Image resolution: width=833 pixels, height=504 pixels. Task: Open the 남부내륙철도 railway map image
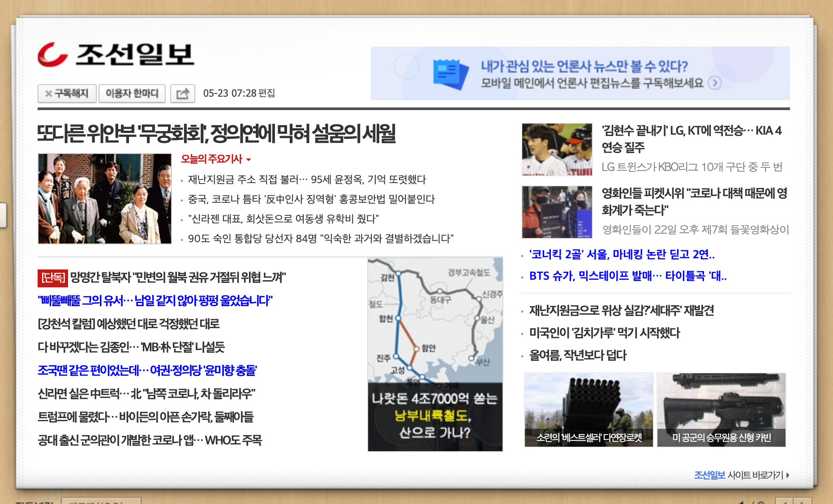tap(435, 355)
